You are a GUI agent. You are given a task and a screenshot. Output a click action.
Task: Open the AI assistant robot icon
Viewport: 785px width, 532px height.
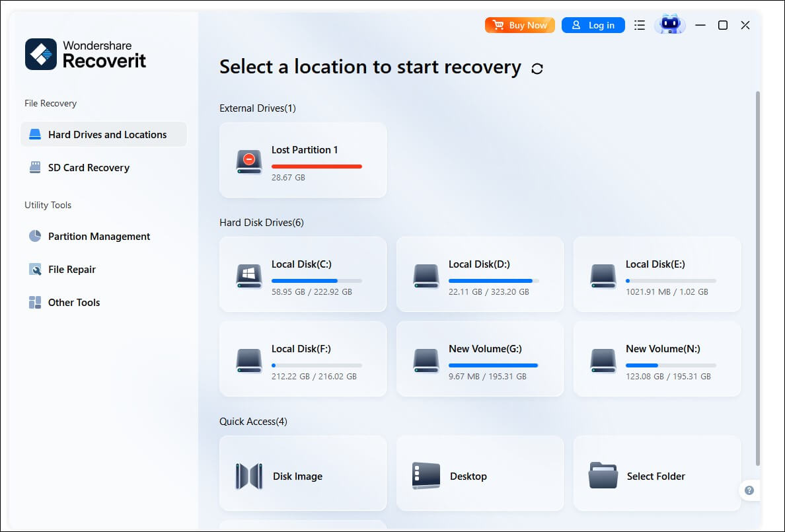pyautogui.click(x=670, y=24)
